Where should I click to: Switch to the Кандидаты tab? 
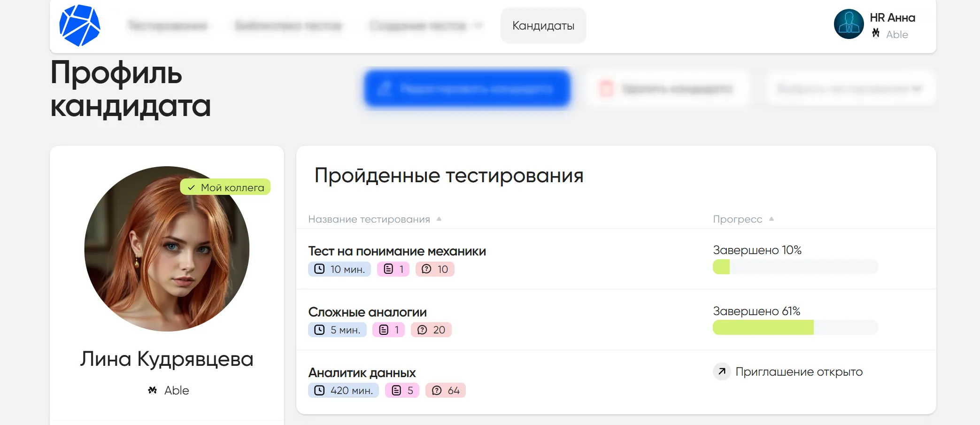pyautogui.click(x=543, y=26)
